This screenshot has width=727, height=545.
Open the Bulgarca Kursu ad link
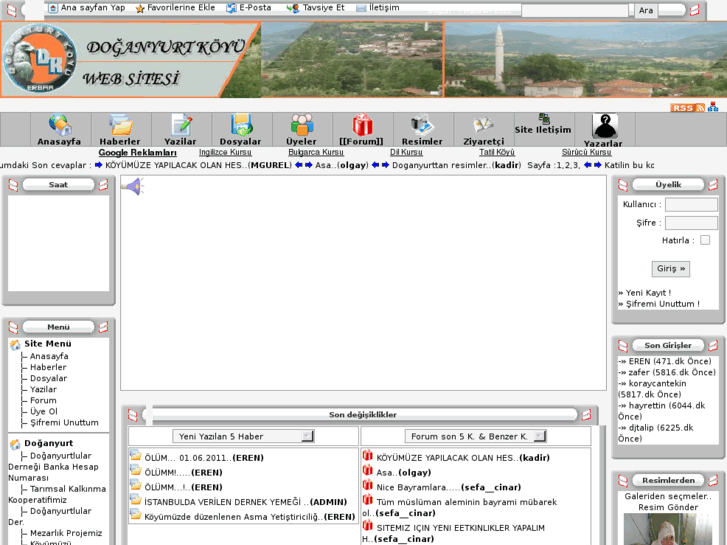click(x=316, y=152)
